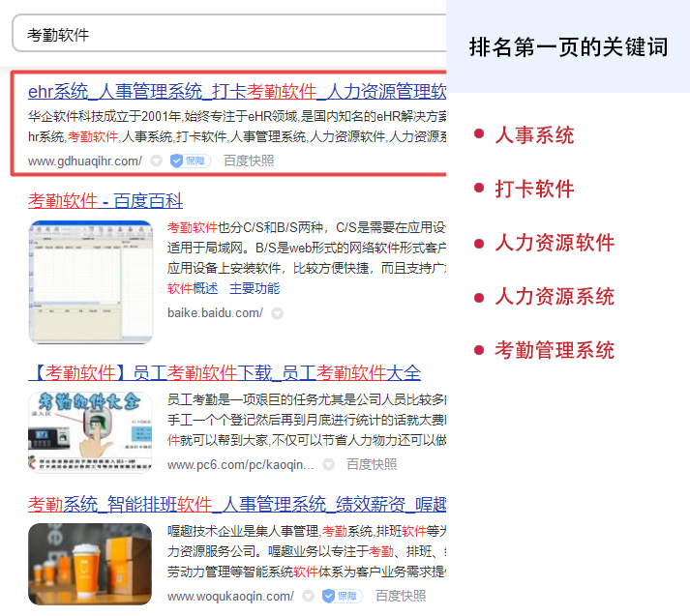
Task: Click the arrow icon next to baike.baidu.com
Action: (278, 313)
